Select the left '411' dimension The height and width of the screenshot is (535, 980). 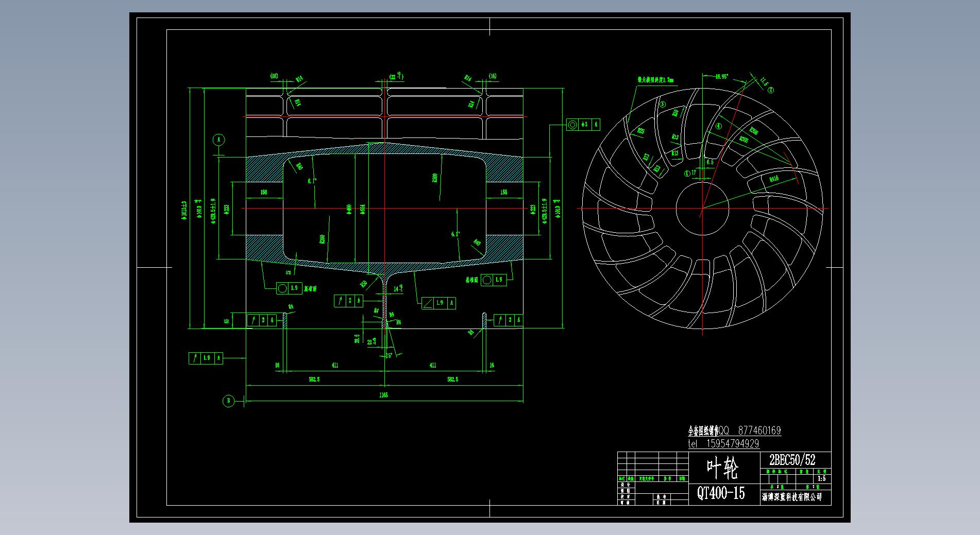(335, 365)
